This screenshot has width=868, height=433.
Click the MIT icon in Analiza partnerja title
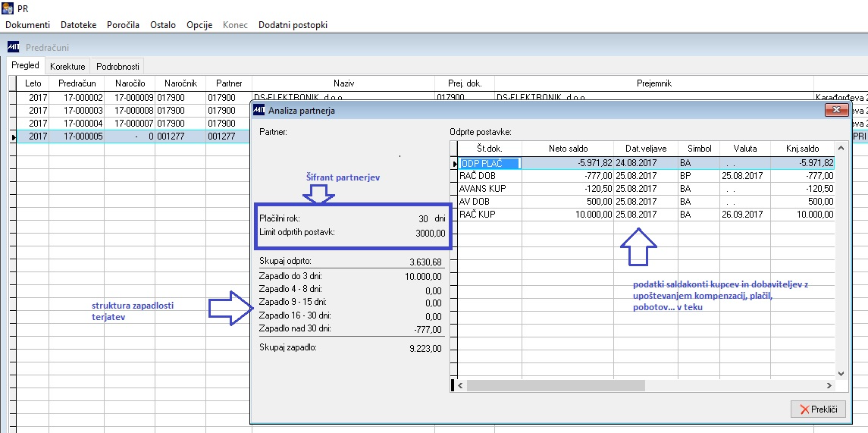[x=259, y=111]
